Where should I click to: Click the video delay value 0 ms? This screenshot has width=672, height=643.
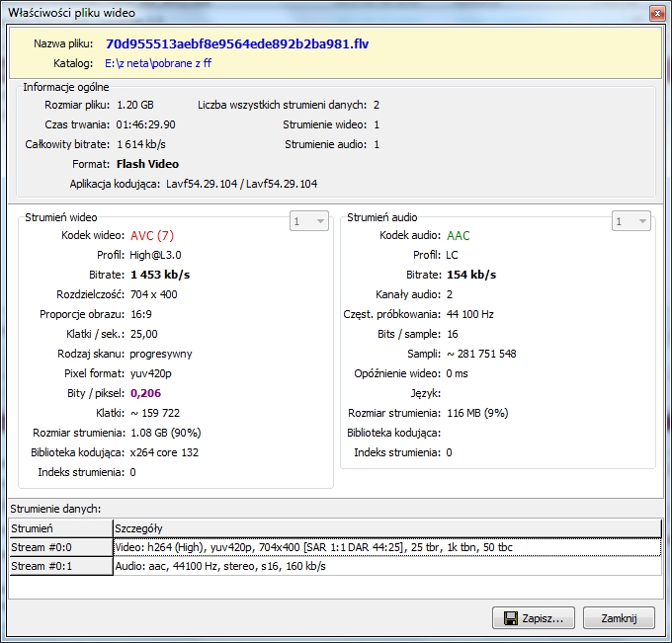457,373
